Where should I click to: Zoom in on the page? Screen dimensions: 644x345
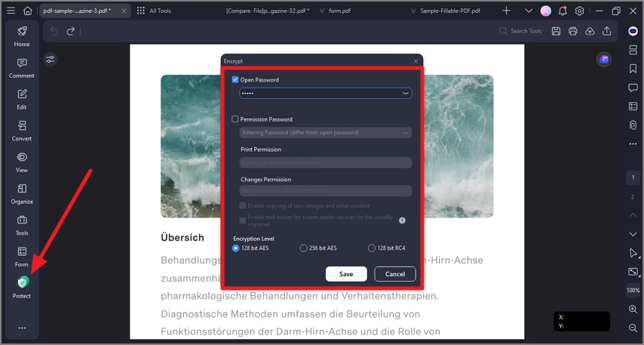(x=633, y=309)
